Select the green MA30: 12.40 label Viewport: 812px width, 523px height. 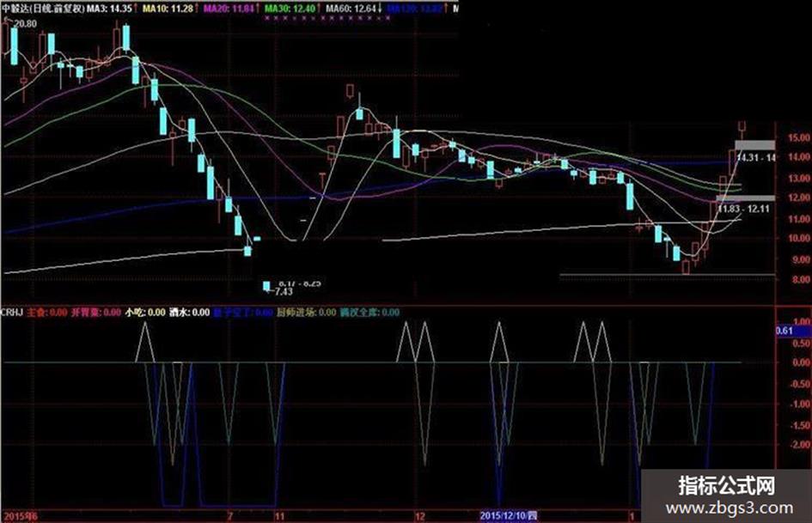coord(290,9)
